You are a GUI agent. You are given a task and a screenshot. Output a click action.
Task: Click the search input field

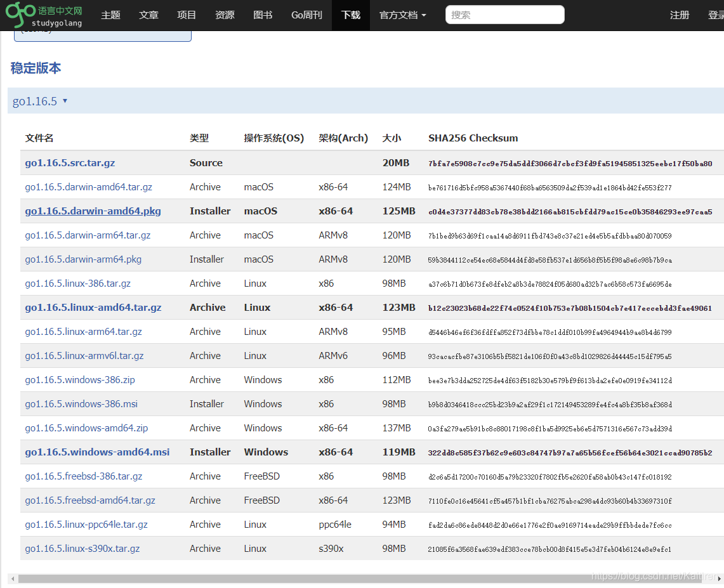[504, 15]
